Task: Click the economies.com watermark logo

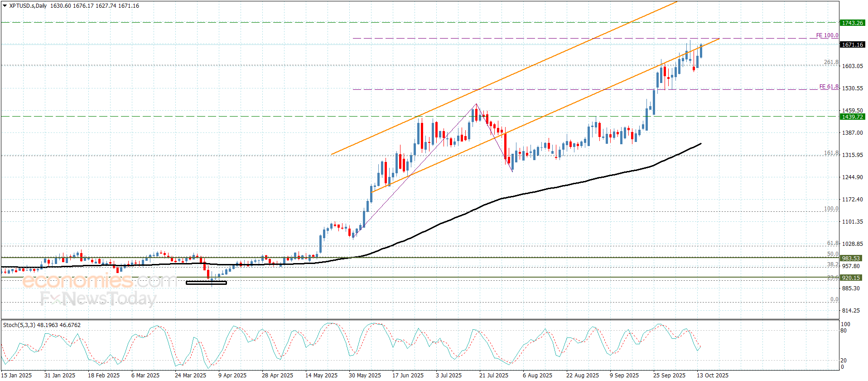Action: pos(99,281)
